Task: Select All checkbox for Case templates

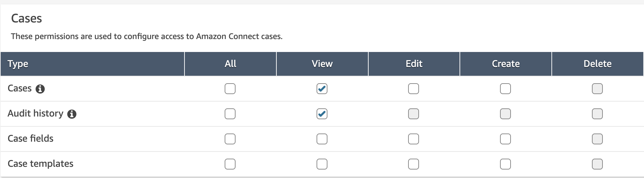Action: coord(230,164)
